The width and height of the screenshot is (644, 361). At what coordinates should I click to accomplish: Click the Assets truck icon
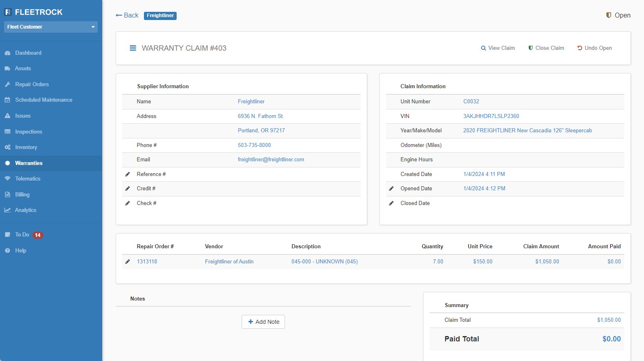click(7, 69)
